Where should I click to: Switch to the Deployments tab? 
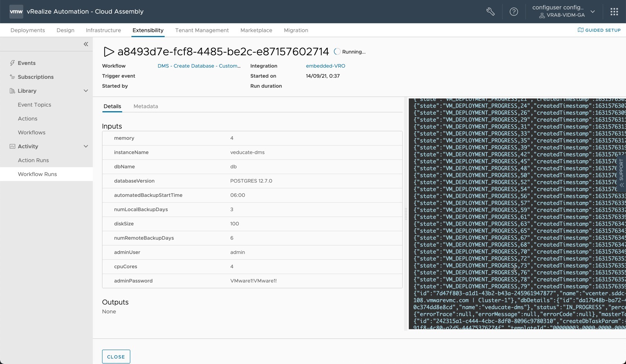tap(27, 30)
